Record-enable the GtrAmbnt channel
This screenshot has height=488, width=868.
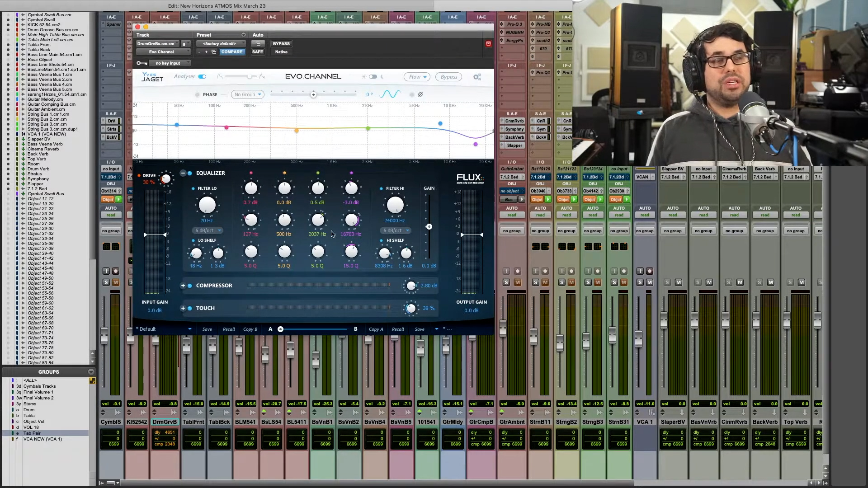click(x=518, y=271)
